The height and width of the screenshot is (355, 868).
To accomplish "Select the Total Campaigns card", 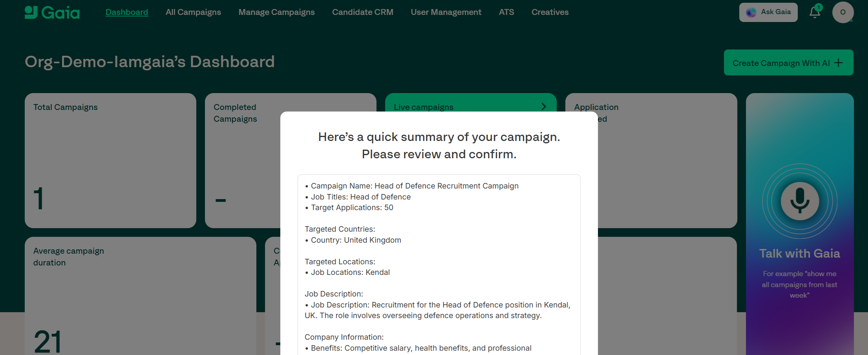I will 110,160.
